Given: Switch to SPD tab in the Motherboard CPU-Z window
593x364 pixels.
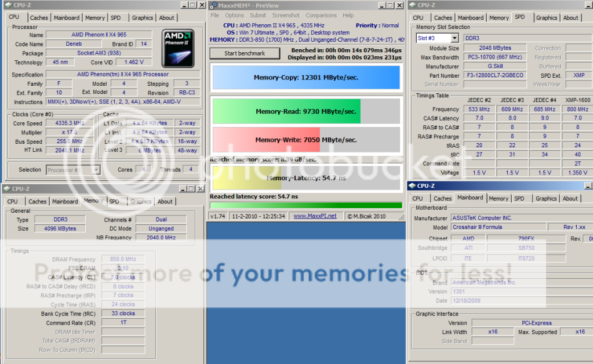Looking at the screenshot, I should (519, 198).
